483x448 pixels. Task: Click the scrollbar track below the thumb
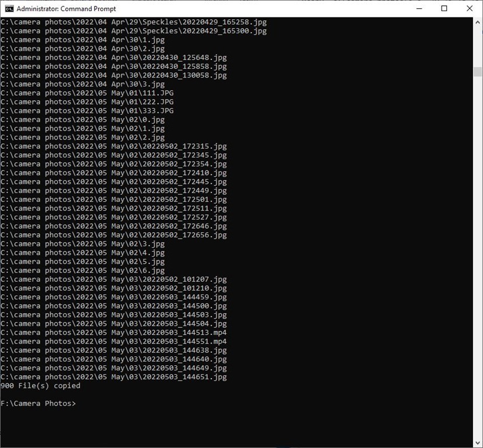coord(477,262)
